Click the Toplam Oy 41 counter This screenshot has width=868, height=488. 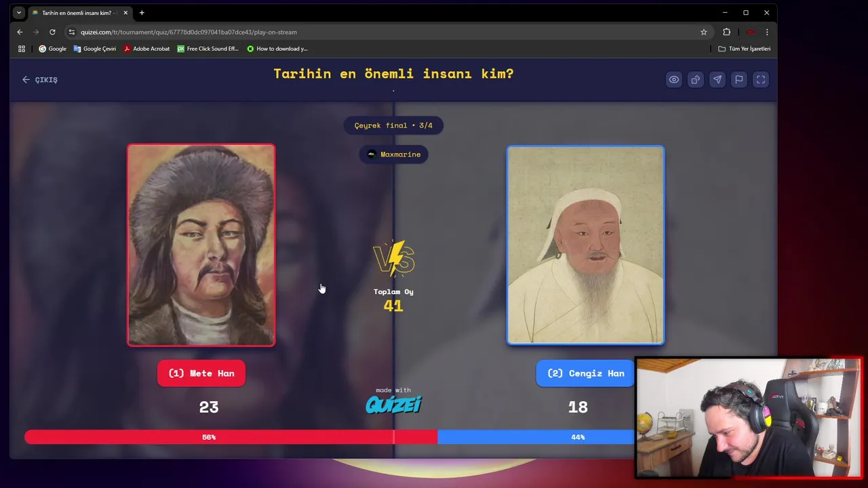pyautogui.click(x=393, y=300)
